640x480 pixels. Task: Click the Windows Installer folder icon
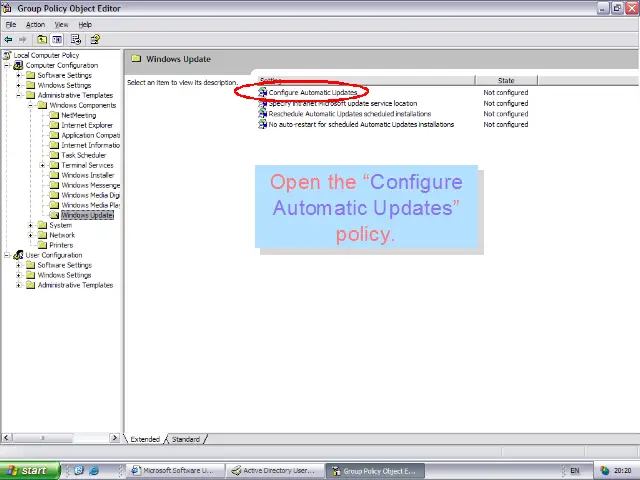54,175
